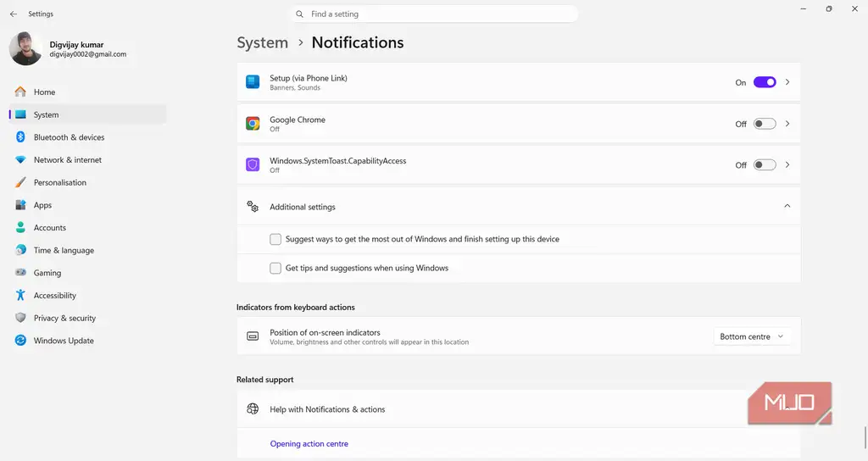Click the Google Chrome app icon

tap(253, 124)
